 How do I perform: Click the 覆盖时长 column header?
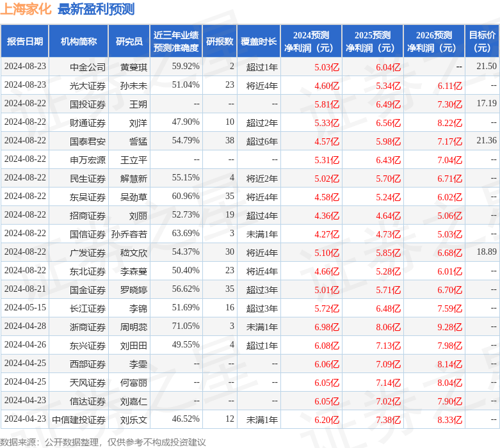tap(259, 42)
